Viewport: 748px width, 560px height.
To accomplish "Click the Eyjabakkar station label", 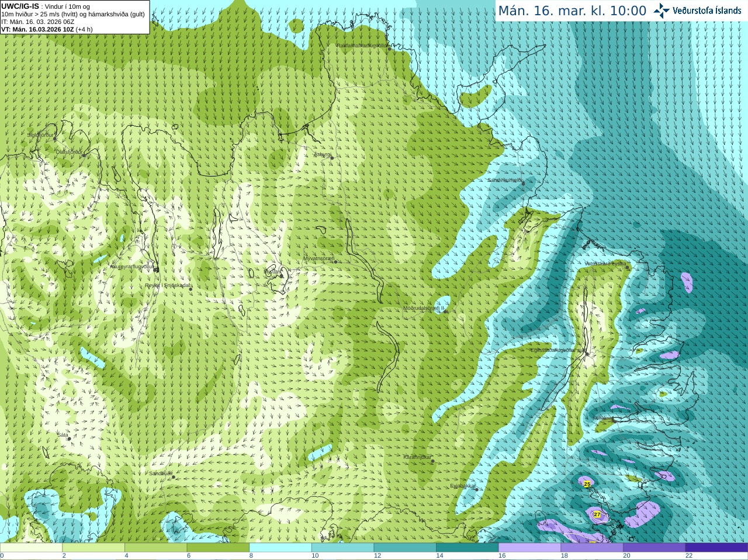I will tap(462, 486).
